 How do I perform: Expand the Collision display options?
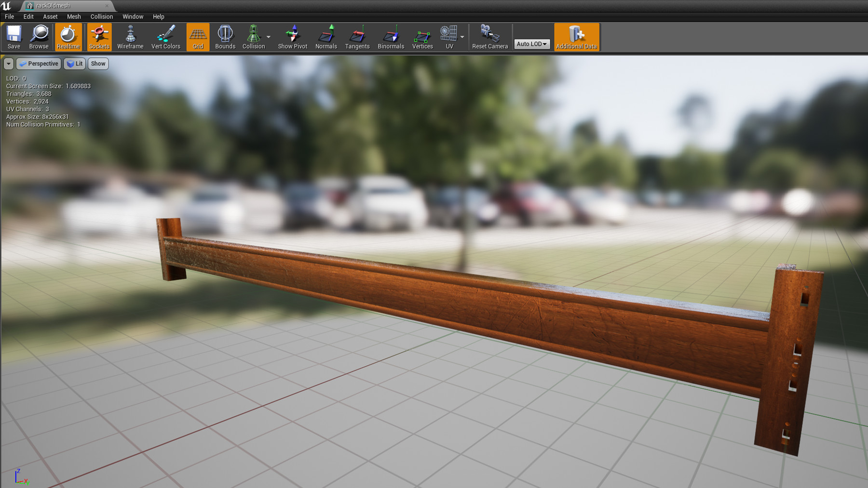pyautogui.click(x=268, y=36)
